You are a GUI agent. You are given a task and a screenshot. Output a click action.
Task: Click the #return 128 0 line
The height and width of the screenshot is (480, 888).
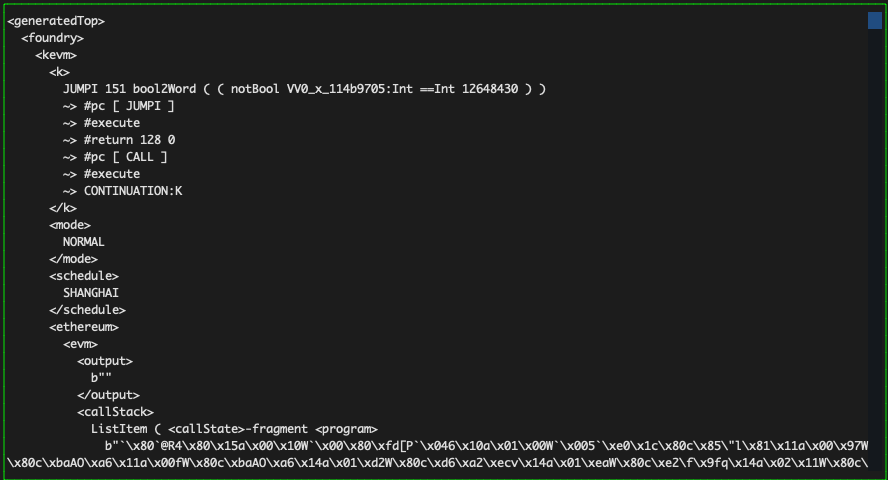pos(119,140)
